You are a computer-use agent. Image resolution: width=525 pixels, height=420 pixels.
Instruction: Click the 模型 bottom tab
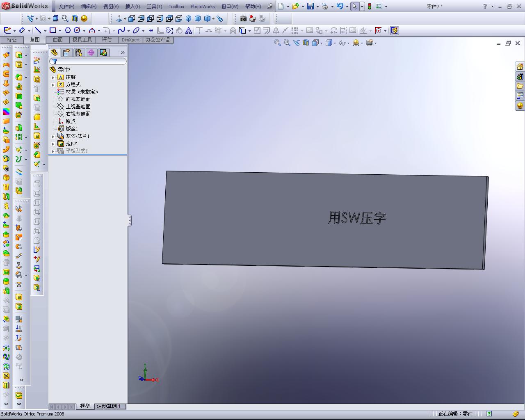click(85, 406)
